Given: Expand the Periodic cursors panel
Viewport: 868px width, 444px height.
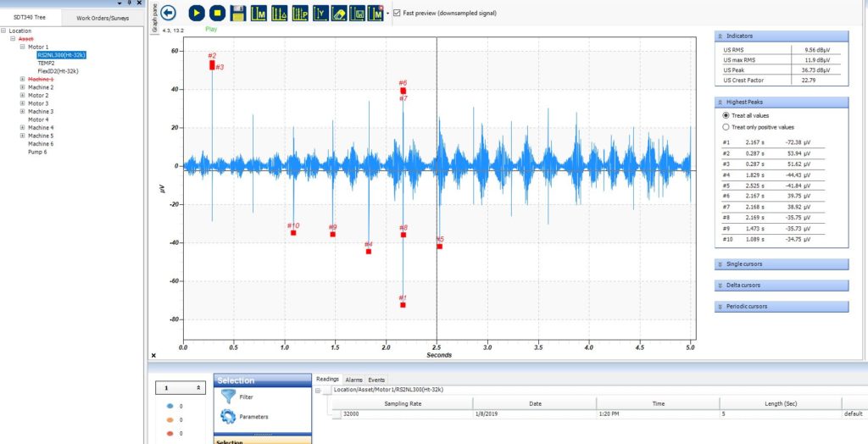Looking at the screenshot, I should (781, 307).
